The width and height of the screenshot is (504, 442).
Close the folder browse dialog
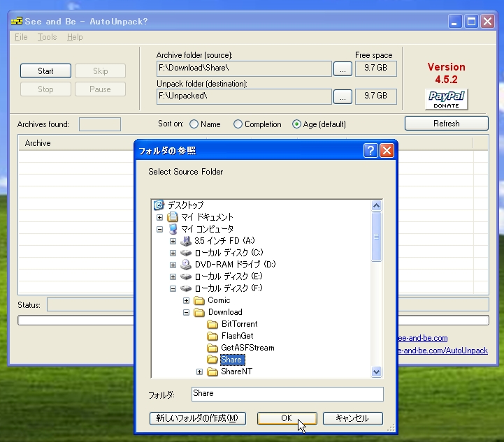click(x=387, y=150)
